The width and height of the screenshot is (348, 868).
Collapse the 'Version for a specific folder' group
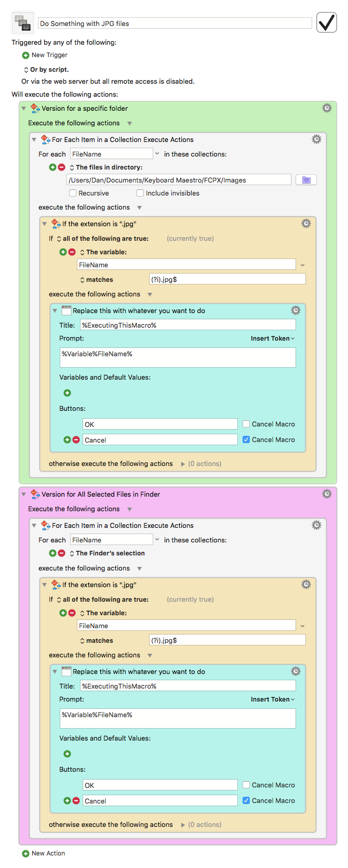[x=24, y=109]
